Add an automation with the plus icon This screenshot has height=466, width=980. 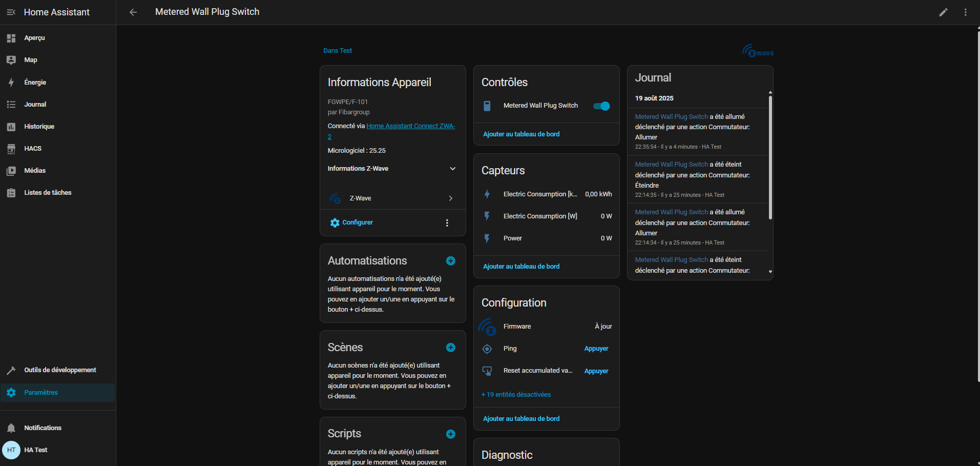click(450, 261)
